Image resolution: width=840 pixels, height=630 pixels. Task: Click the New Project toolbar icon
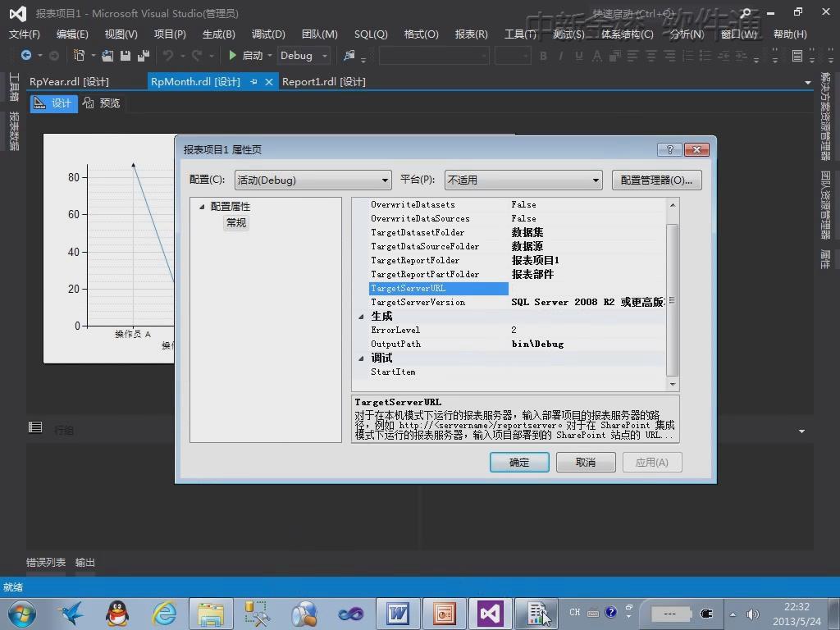[79, 55]
